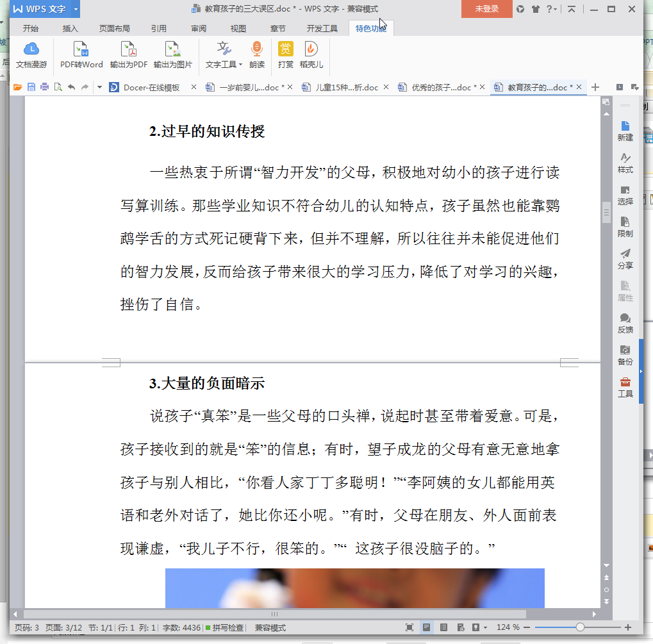Switch to full screen view in status bar

tap(409, 627)
